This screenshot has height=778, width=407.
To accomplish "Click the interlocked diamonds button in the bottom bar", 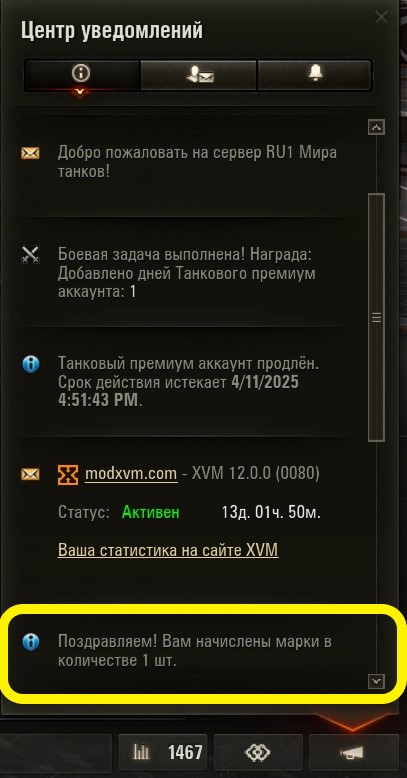I will [258, 753].
